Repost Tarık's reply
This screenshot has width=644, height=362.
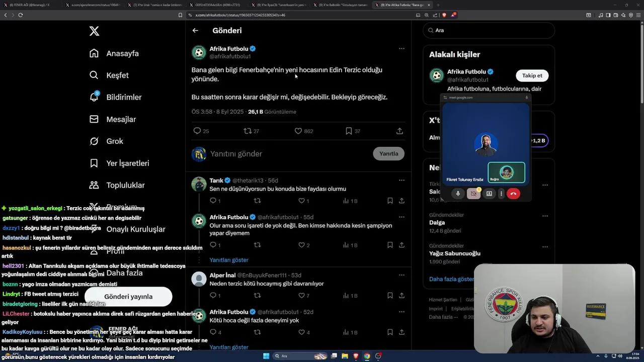(257, 201)
